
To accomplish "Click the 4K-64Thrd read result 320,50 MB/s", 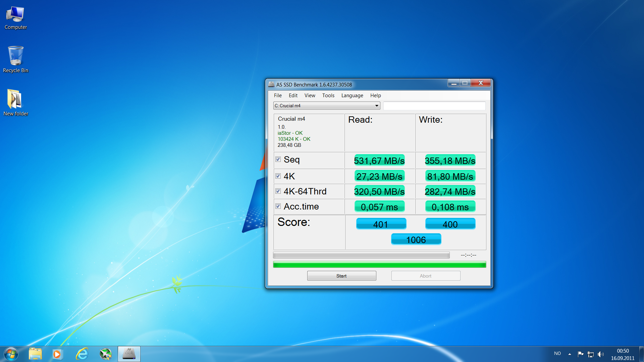I will click(379, 191).
